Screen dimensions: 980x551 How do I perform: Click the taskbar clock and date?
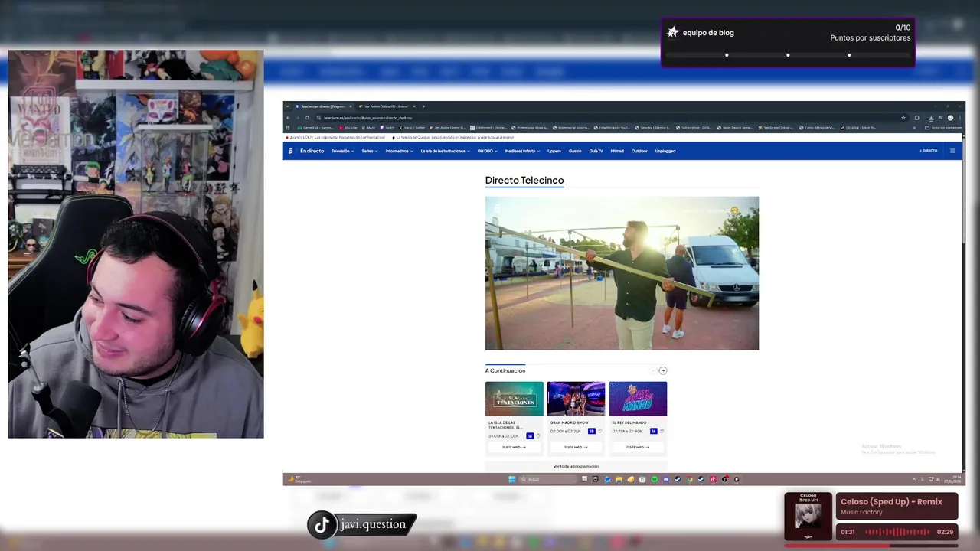[x=952, y=479]
